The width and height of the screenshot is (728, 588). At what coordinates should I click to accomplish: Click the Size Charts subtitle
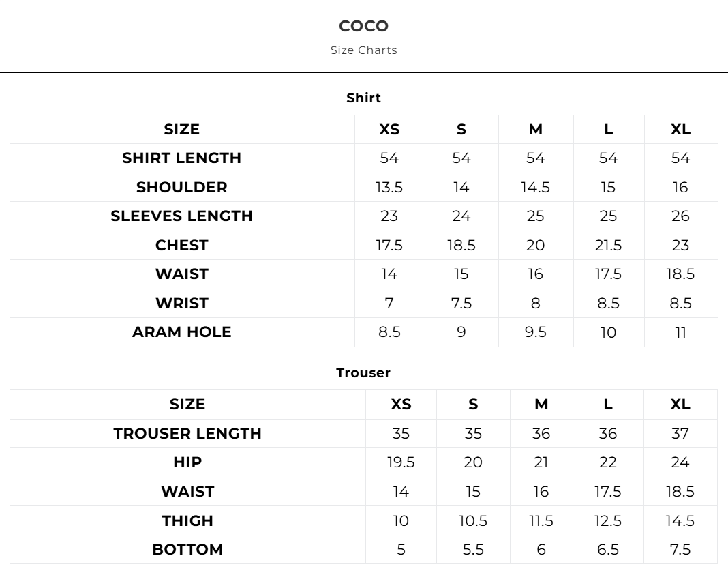[x=363, y=50]
